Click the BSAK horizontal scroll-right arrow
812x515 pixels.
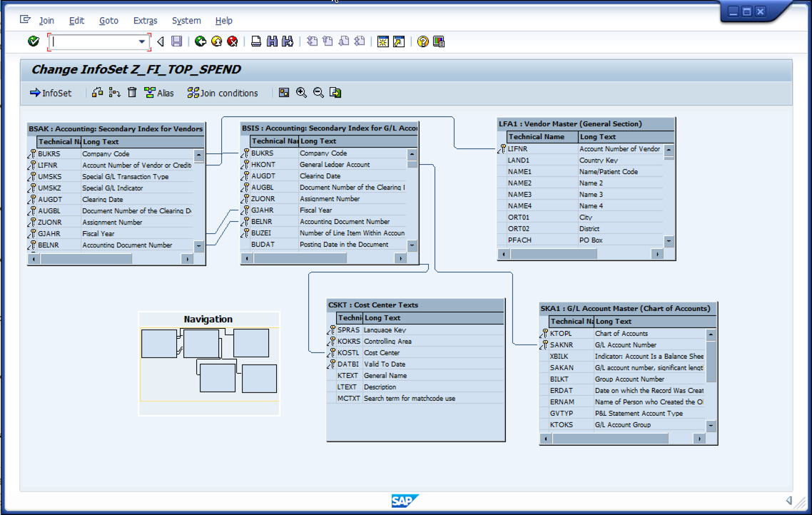point(188,259)
